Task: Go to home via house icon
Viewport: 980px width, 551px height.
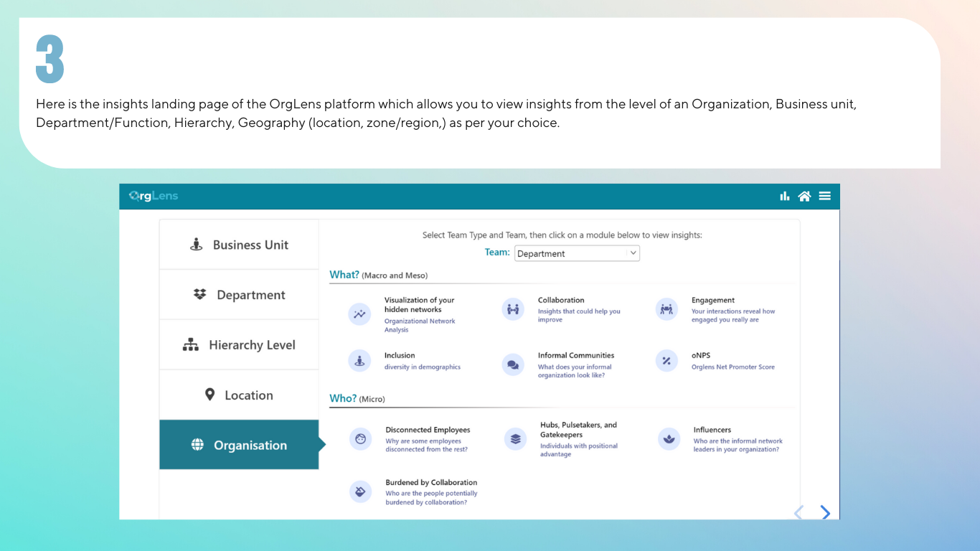Action: tap(804, 196)
